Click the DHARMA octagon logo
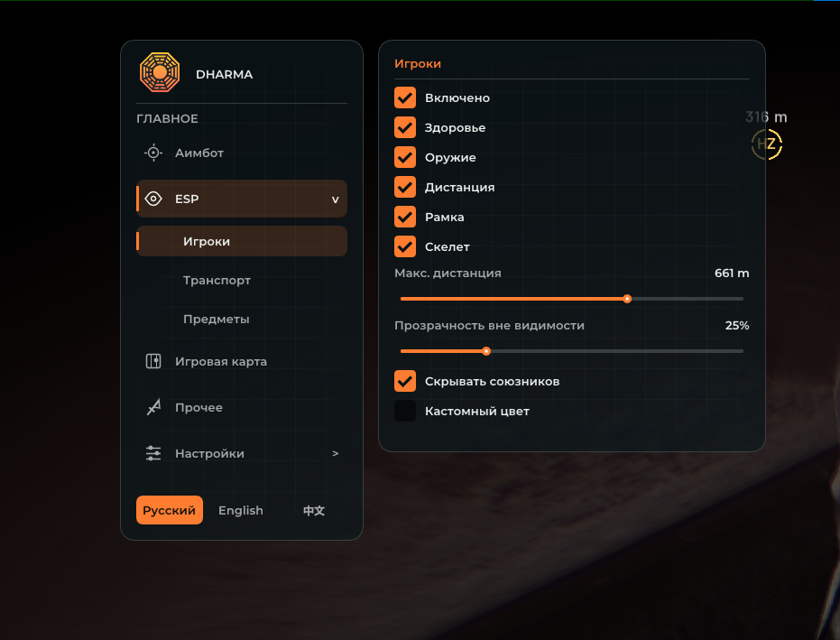The height and width of the screenshot is (640, 840). point(160,72)
